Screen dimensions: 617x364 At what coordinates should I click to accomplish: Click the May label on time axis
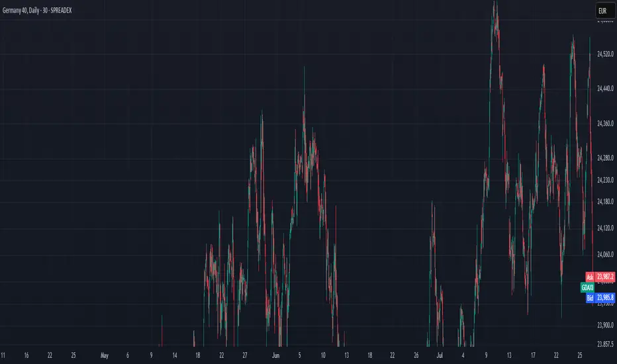(105, 355)
